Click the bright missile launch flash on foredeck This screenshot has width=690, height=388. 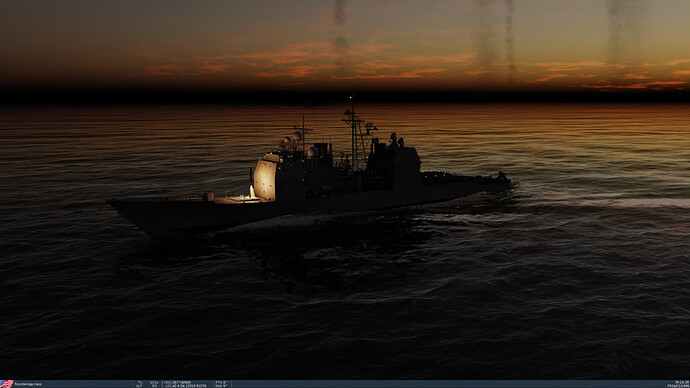coord(252,191)
